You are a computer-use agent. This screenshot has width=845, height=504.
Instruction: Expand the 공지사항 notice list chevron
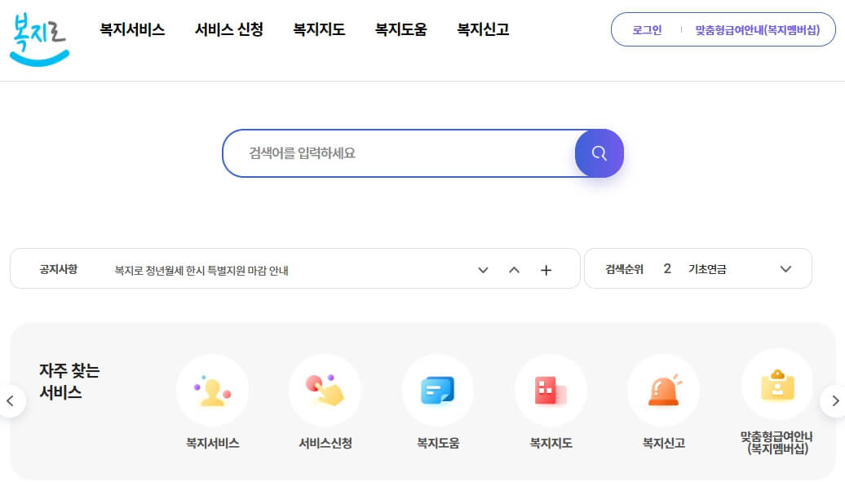[x=483, y=269]
